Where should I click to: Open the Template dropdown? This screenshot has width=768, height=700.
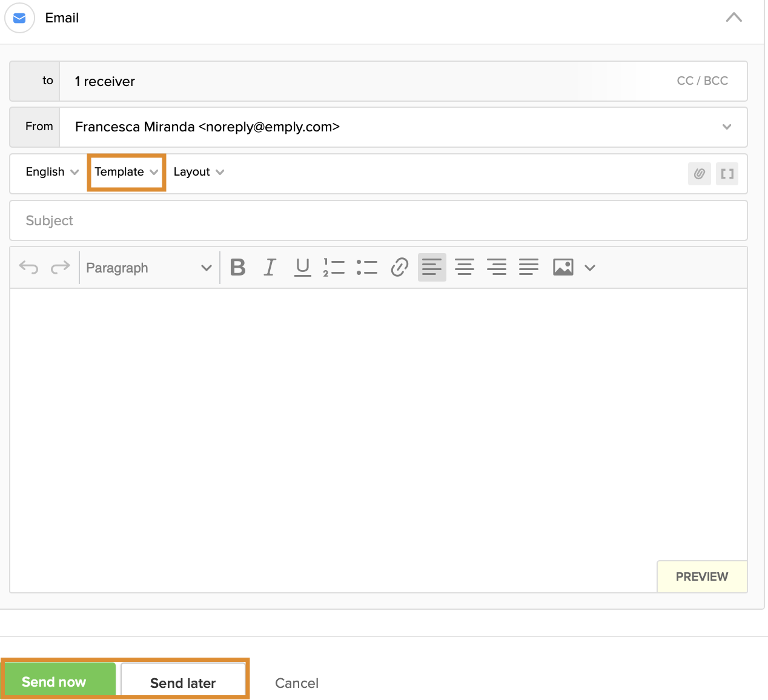[125, 172]
